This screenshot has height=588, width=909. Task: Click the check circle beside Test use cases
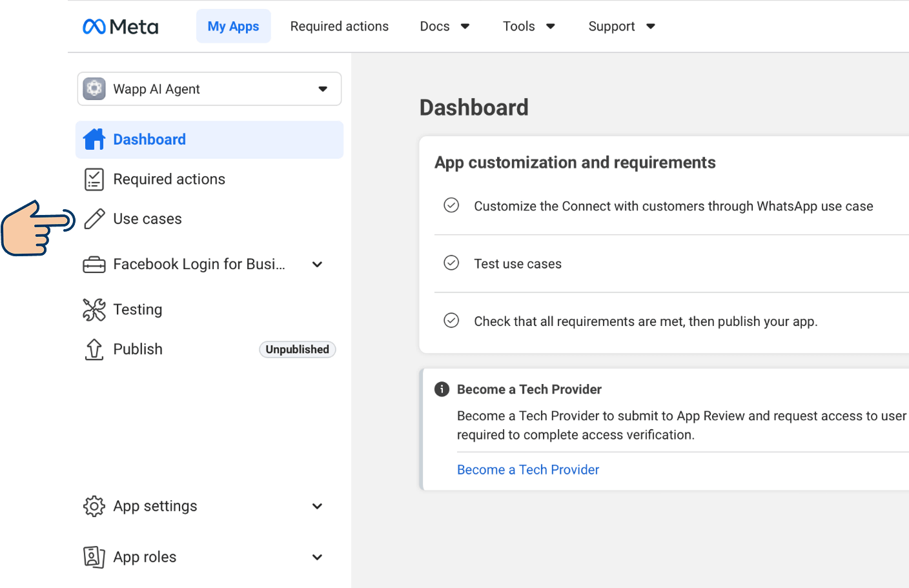click(x=451, y=263)
